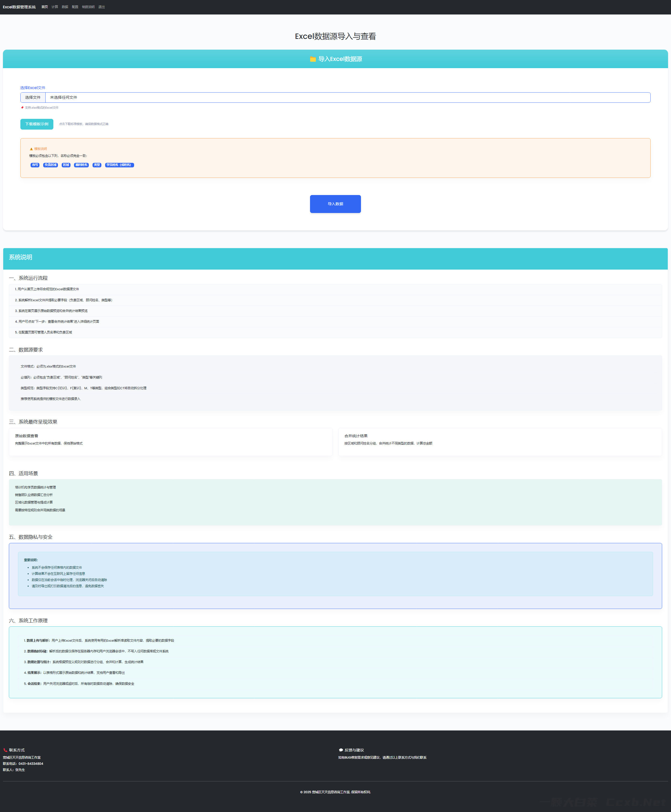
Task: Open the 数据 nav item
Action: [65, 7]
